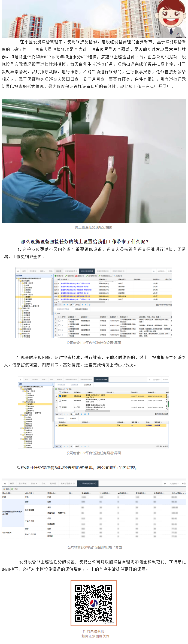The width and height of the screenshot is (188, 644).
Task: Tick checkbox for second 霞蓝郡 task row
Action: (x=60, y=401)
